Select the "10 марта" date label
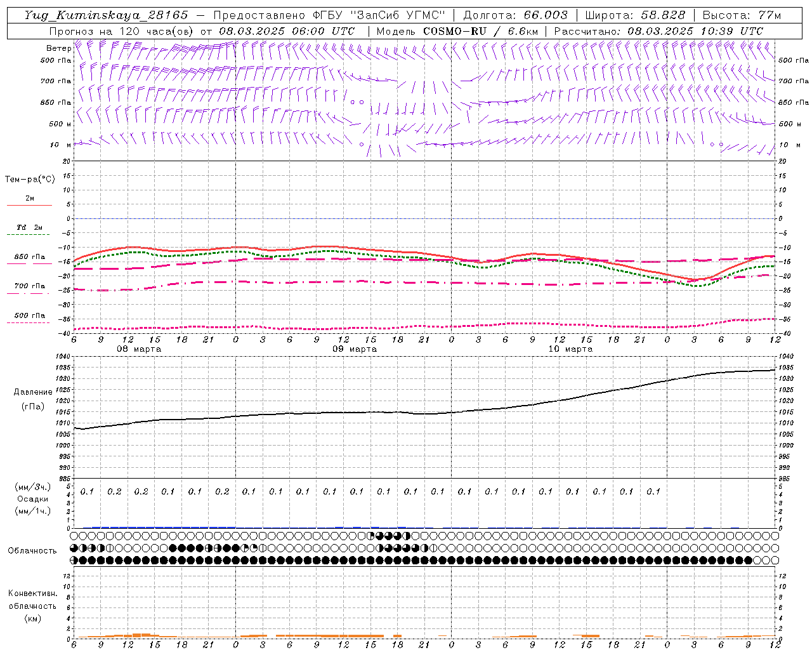This screenshot has height=650, width=812. (570, 349)
